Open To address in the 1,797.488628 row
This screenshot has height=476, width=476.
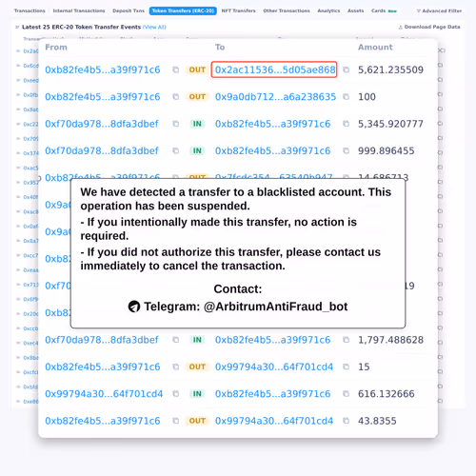[x=272, y=340]
